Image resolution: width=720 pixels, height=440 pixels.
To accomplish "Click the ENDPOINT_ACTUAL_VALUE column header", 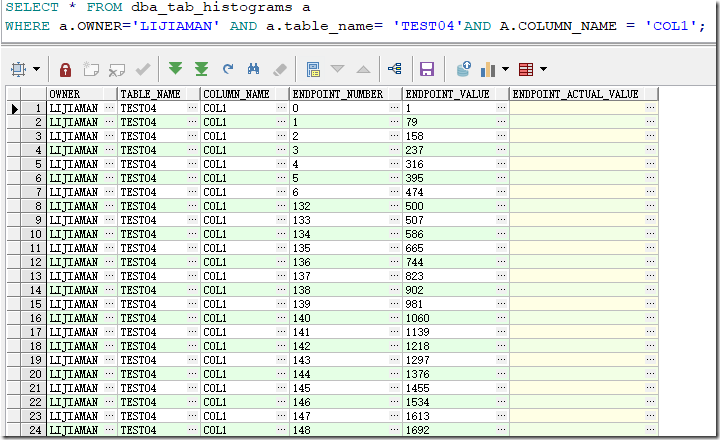I will [584, 94].
